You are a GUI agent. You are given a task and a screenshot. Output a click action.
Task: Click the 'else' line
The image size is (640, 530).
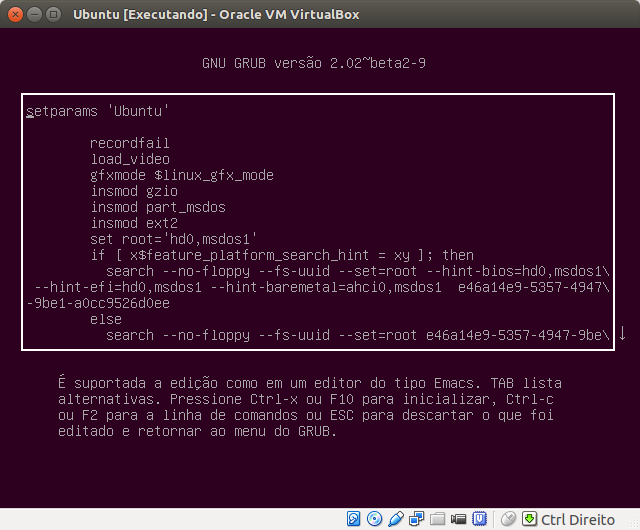pyautogui.click(x=106, y=319)
